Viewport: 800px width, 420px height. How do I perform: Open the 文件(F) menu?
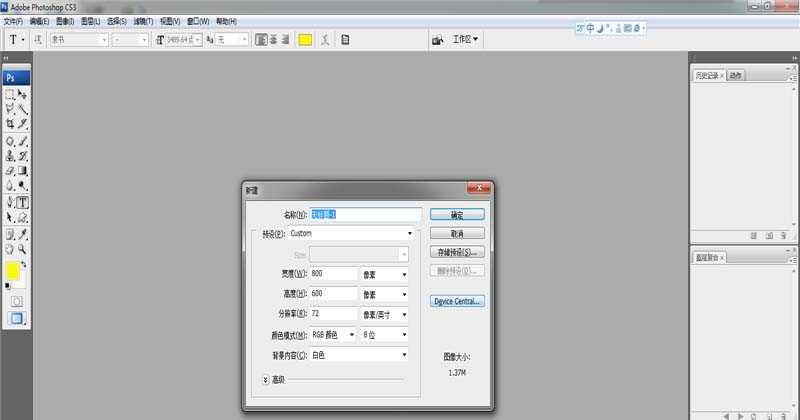(x=13, y=20)
